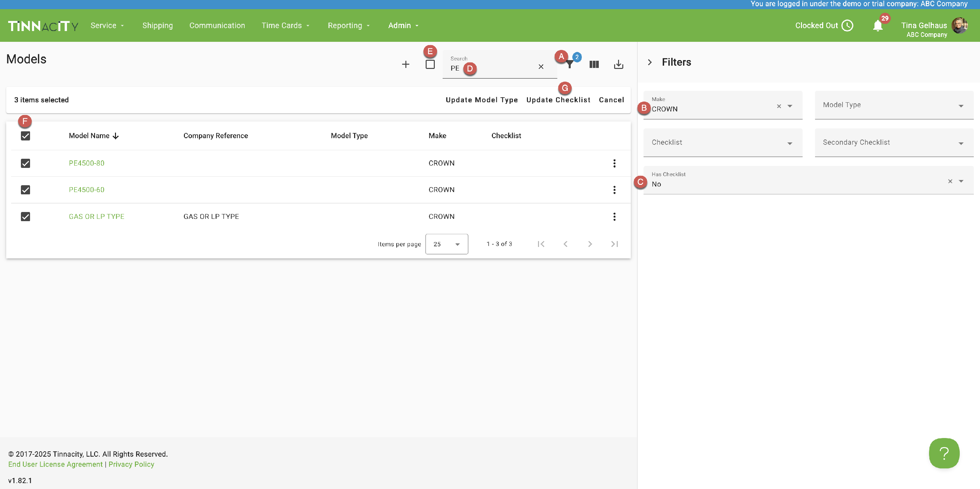980x489 pixels.
Task: Deselect the PE4500-60 row checkbox
Action: point(25,190)
